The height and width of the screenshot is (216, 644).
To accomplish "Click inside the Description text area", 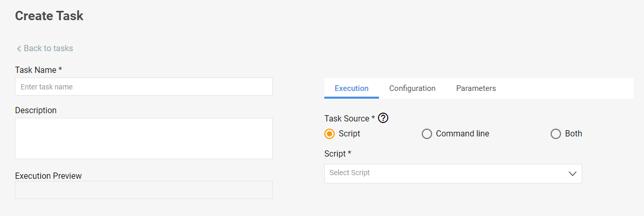I will click(x=144, y=138).
